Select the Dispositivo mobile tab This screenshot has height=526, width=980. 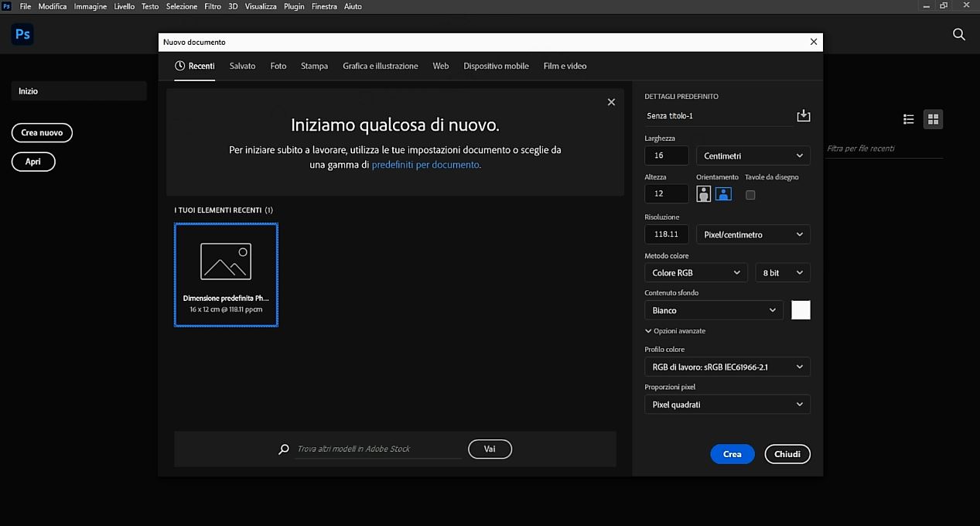pyautogui.click(x=496, y=66)
